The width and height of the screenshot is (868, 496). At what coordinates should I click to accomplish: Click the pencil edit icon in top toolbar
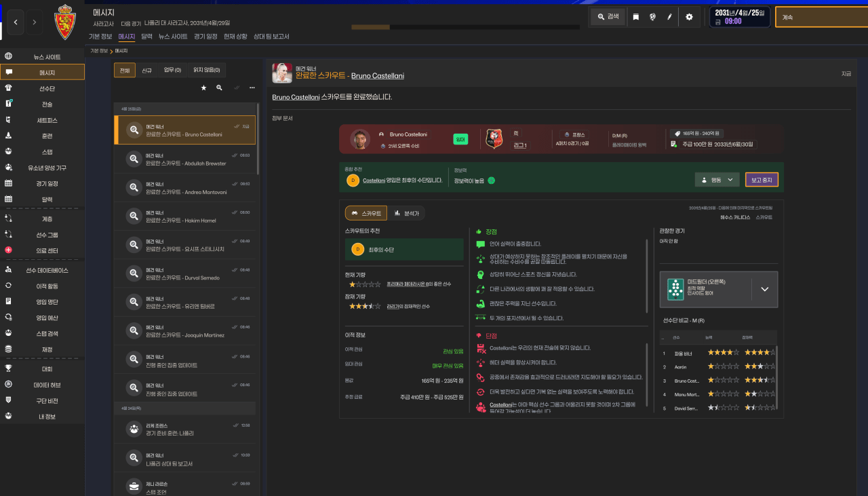669,16
